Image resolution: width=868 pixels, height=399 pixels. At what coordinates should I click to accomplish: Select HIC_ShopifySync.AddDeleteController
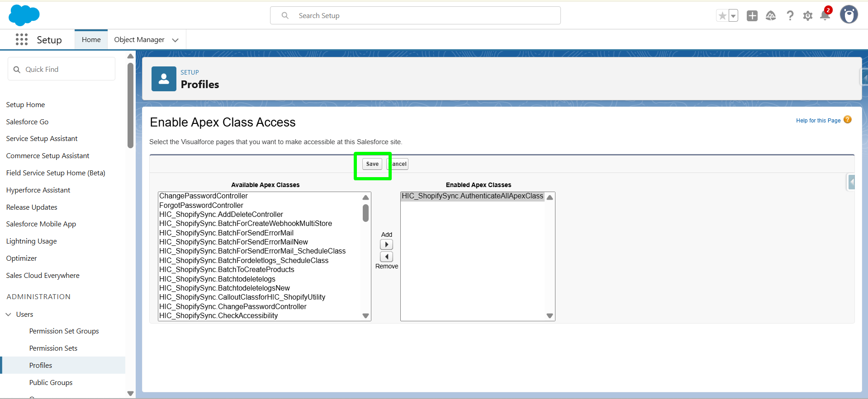tap(221, 215)
